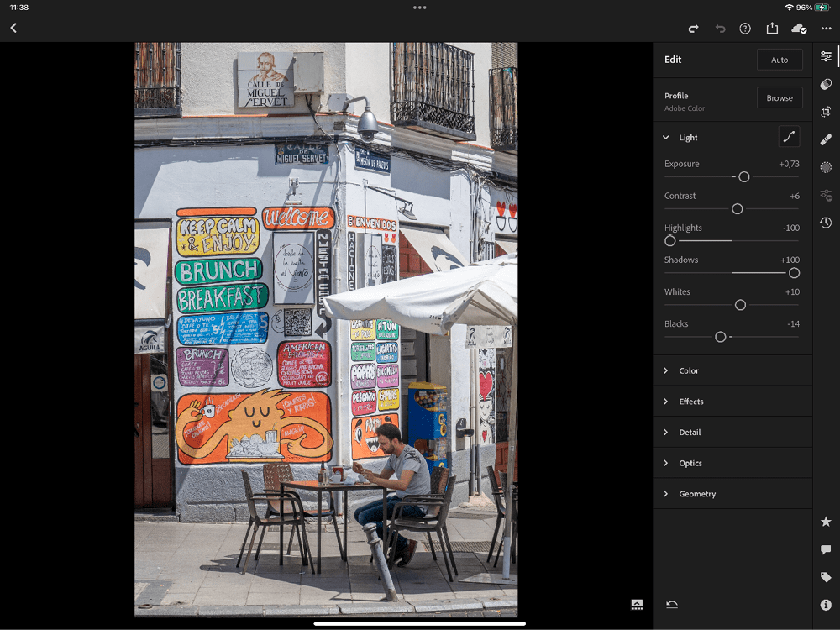Expand the Geometry section
The image size is (840, 630).
[x=732, y=494]
